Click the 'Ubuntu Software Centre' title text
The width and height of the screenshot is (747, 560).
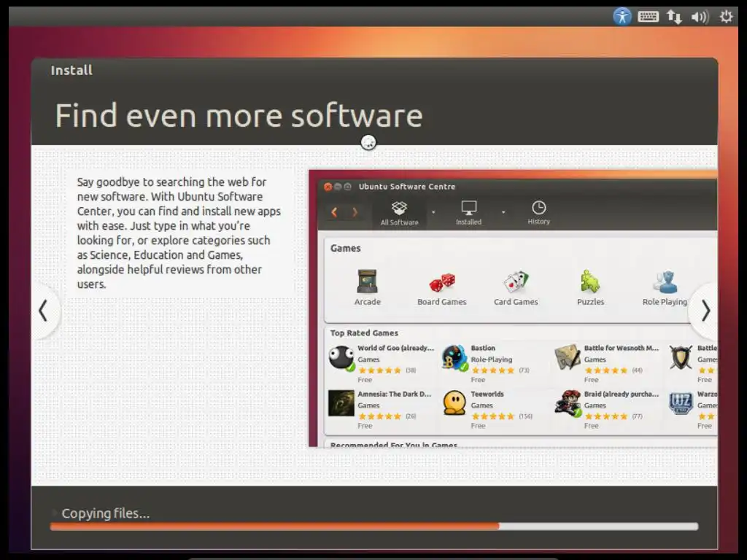(x=407, y=187)
